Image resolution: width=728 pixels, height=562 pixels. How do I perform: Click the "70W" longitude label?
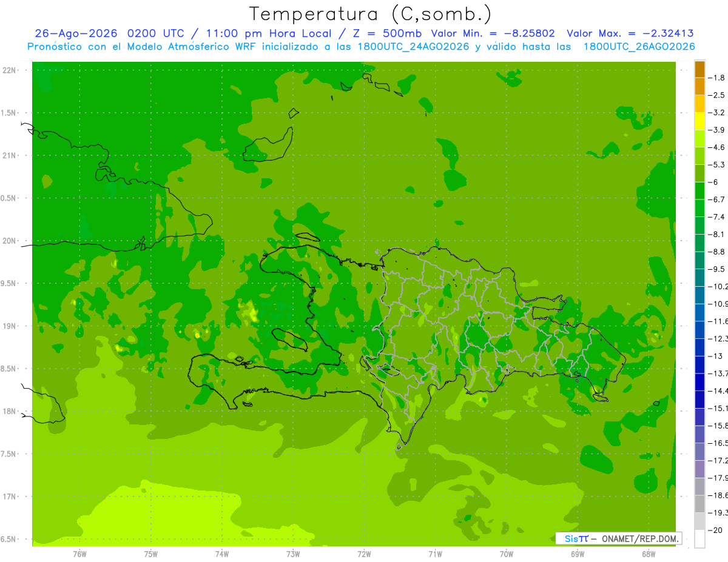[x=507, y=554]
